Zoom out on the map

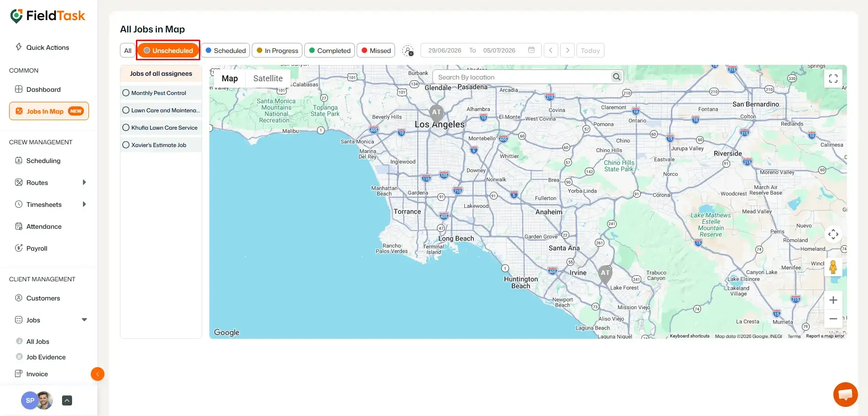(x=833, y=318)
